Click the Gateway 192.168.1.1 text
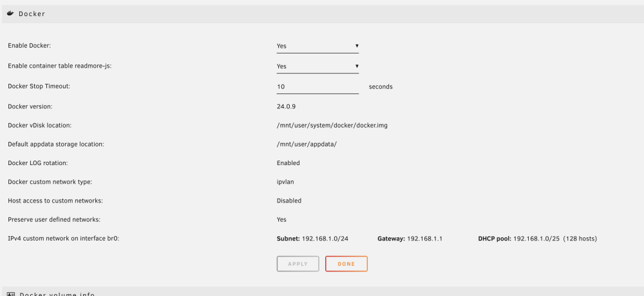Screen dimensions: 644x296 [410, 239]
